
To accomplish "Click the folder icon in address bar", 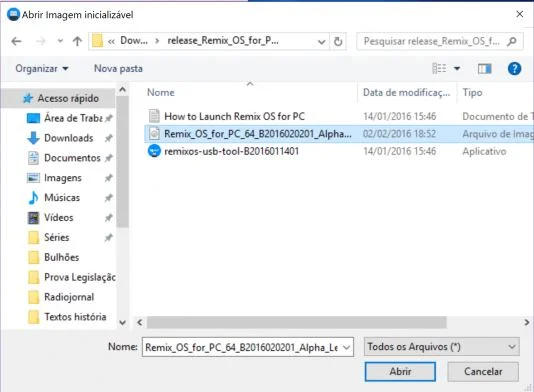I will (x=97, y=41).
